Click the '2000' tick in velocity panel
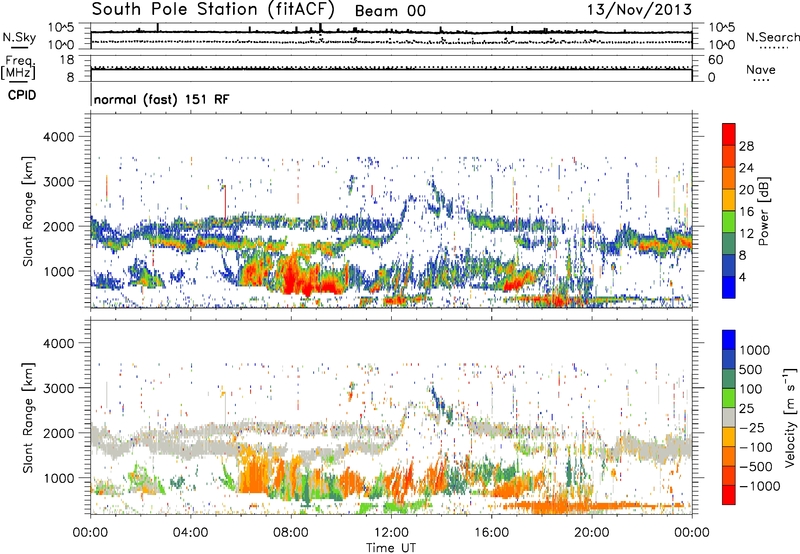 coord(59,433)
